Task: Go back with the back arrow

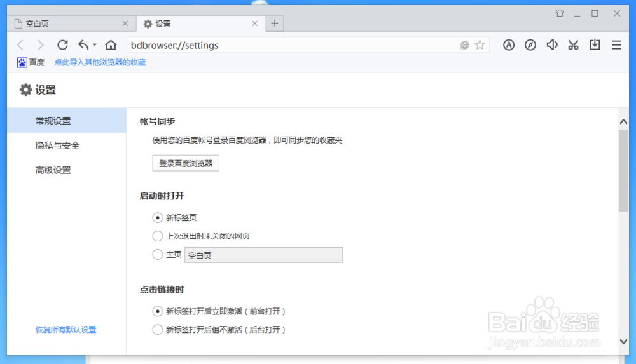Action: pyautogui.click(x=20, y=45)
